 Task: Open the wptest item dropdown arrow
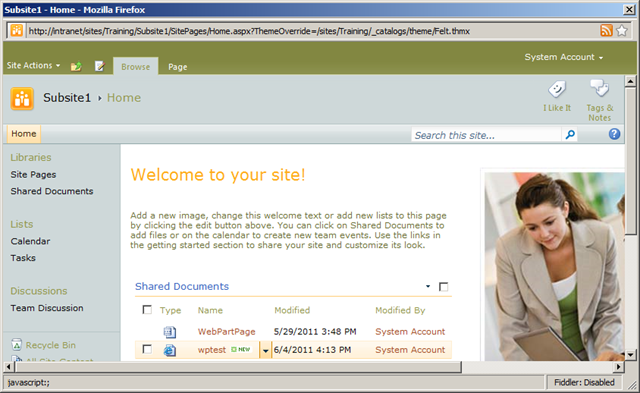(x=265, y=350)
